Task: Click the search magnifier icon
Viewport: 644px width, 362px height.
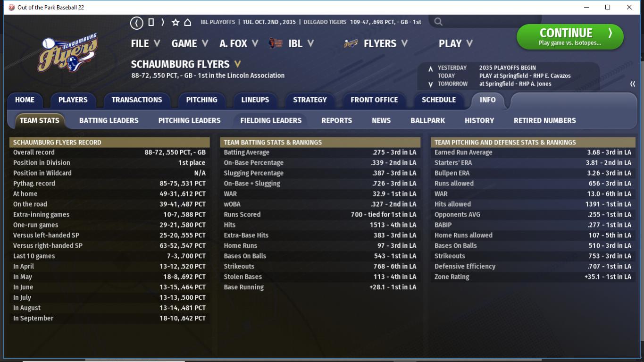Action: pyautogui.click(x=438, y=22)
